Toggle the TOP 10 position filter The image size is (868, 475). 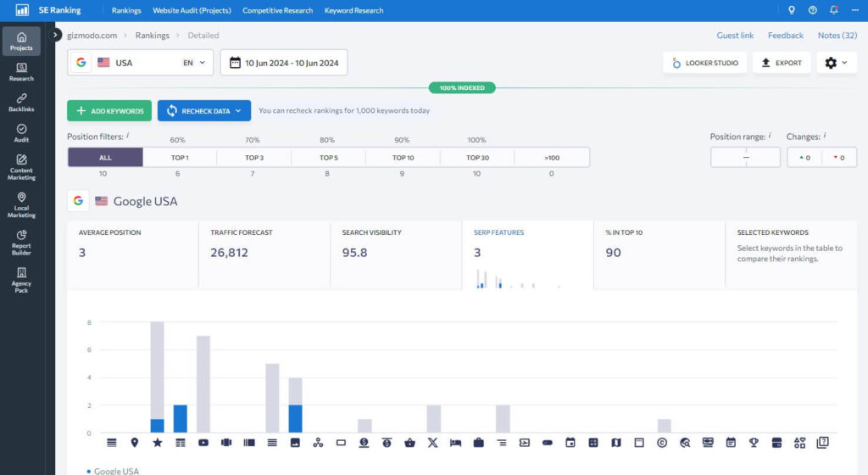(x=403, y=158)
